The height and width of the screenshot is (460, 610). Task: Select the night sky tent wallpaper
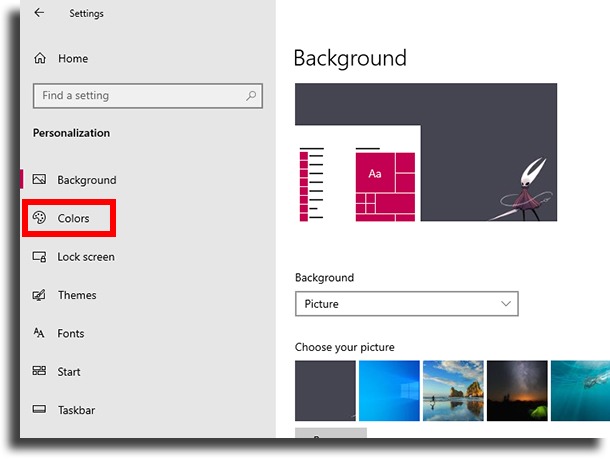pyautogui.click(x=517, y=391)
